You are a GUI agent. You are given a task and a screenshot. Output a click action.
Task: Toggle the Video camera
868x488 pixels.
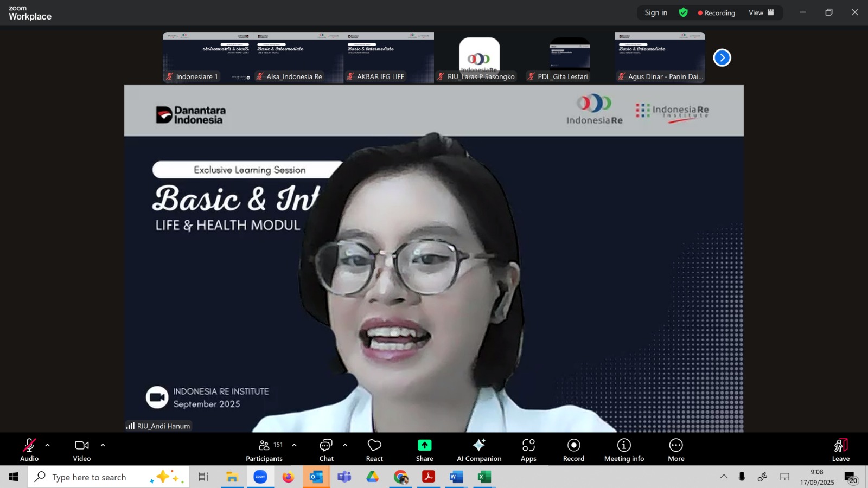82,450
